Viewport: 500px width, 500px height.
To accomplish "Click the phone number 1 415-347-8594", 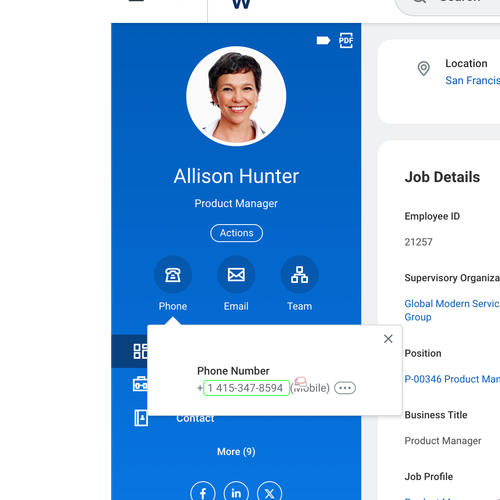I will coord(246,388).
